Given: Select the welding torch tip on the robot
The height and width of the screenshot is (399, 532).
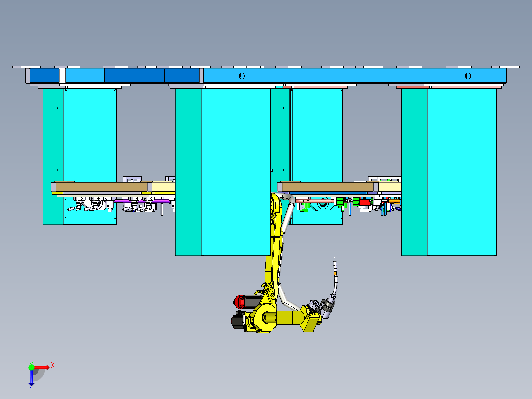Looking at the screenshot, I should tap(335, 265).
